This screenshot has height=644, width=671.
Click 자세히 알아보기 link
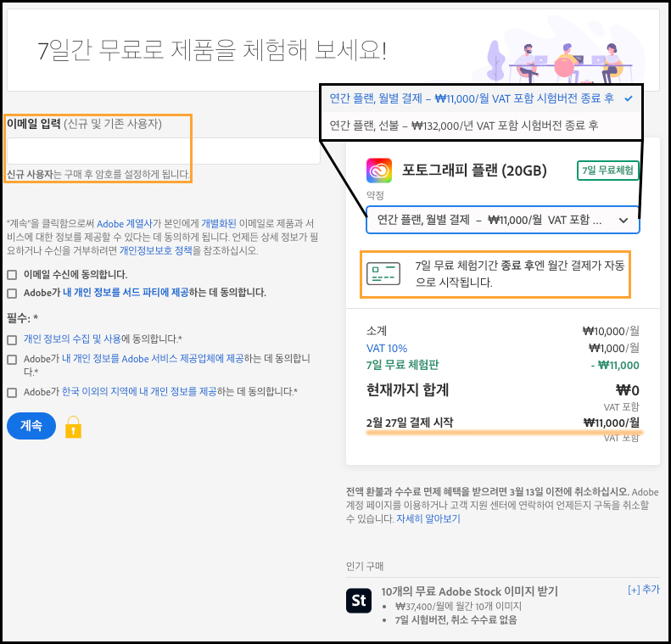click(428, 518)
